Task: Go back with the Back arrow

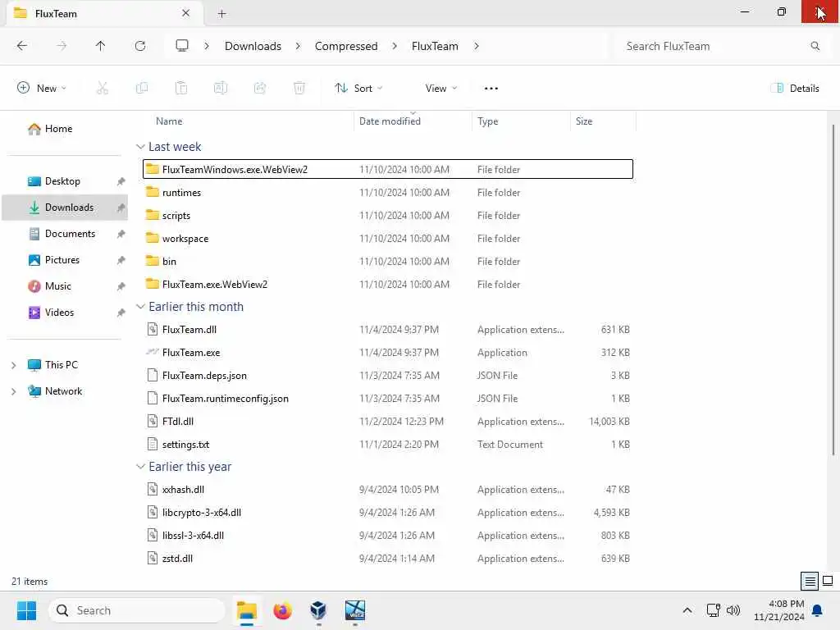Action: [22, 46]
